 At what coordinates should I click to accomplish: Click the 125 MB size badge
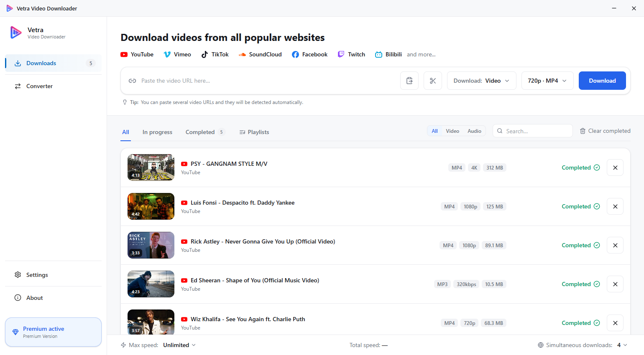[495, 206]
